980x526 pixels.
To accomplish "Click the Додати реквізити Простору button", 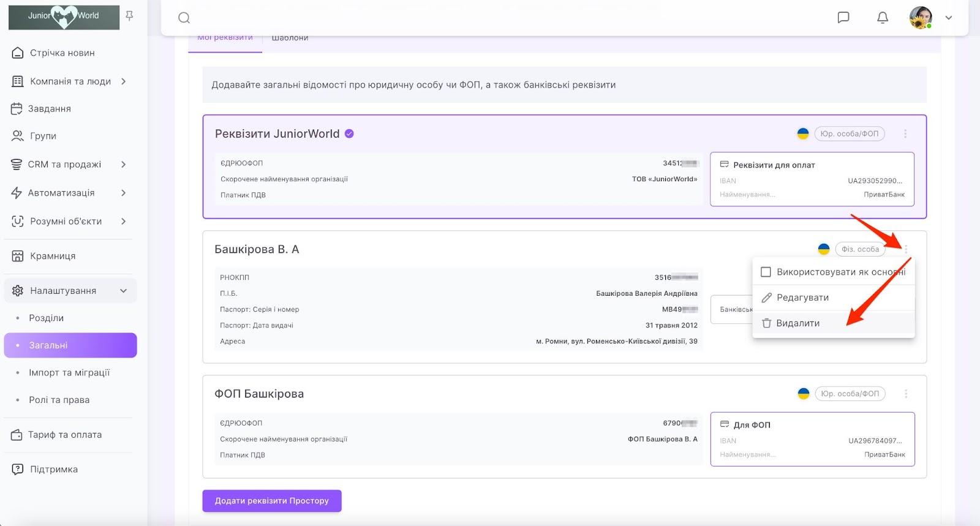I will coord(272,501).
